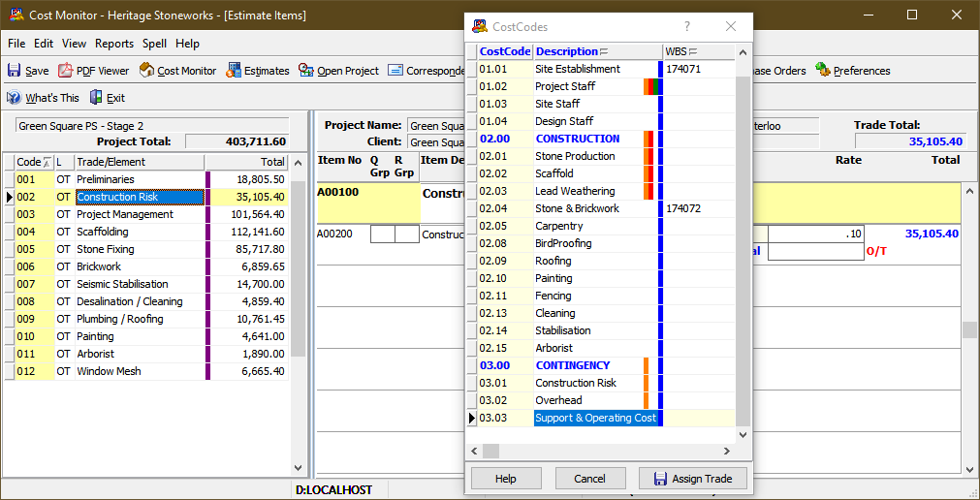The height and width of the screenshot is (500, 980).
Task: Click the orange color marker on Project Staff row
Action: coord(647,86)
